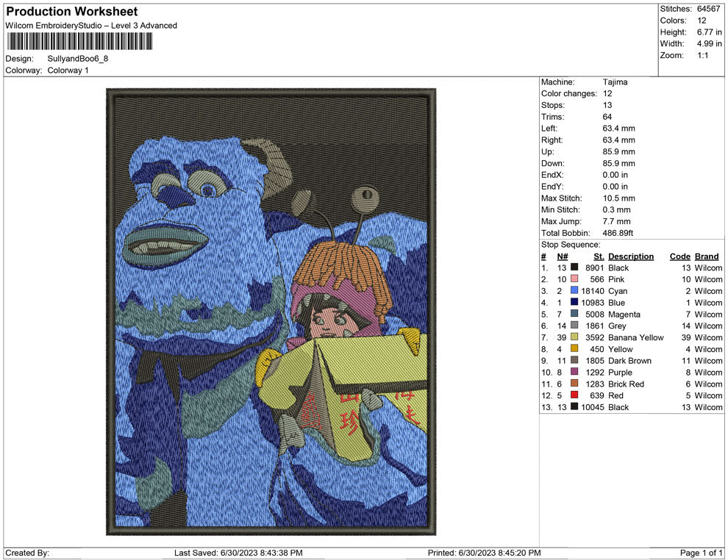Screen dimensions: 728x560
Task: Click the Color changes value 12
Action: [607, 94]
